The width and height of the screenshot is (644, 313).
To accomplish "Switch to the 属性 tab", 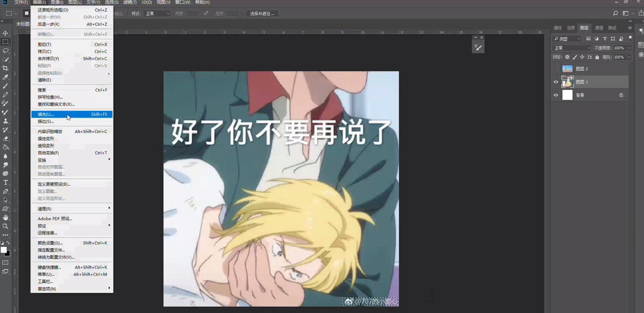I will [558, 28].
